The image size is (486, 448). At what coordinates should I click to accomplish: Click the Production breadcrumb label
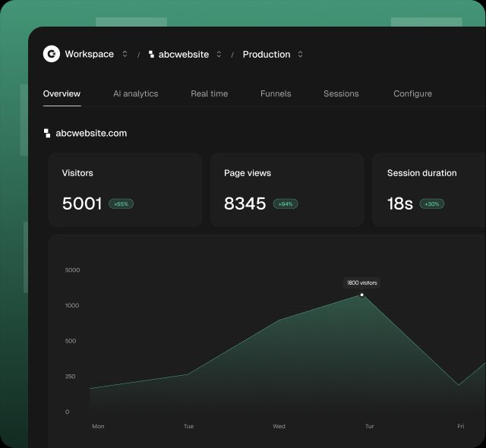pos(267,54)
